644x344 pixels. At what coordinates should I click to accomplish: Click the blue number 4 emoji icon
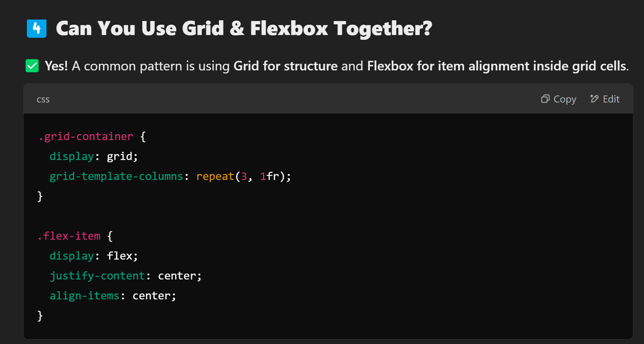pyautogui.click(x=37, y=28)
